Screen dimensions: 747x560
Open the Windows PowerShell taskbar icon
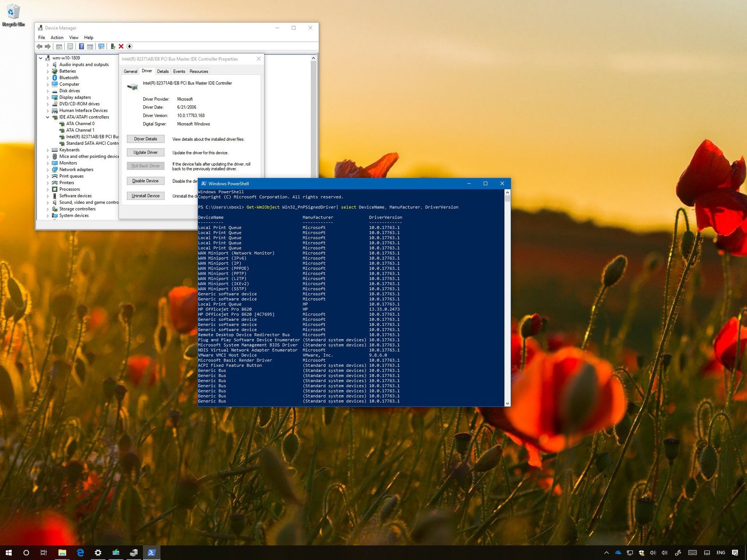pyautogui.click(x=152, y=552)
